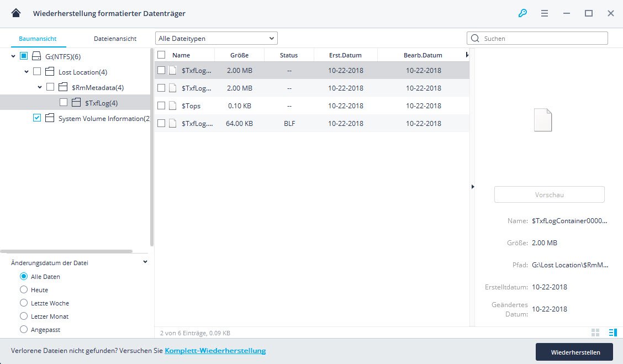Tick the select-all checkbox in header
623x364 pixels.
click(161, 55)
